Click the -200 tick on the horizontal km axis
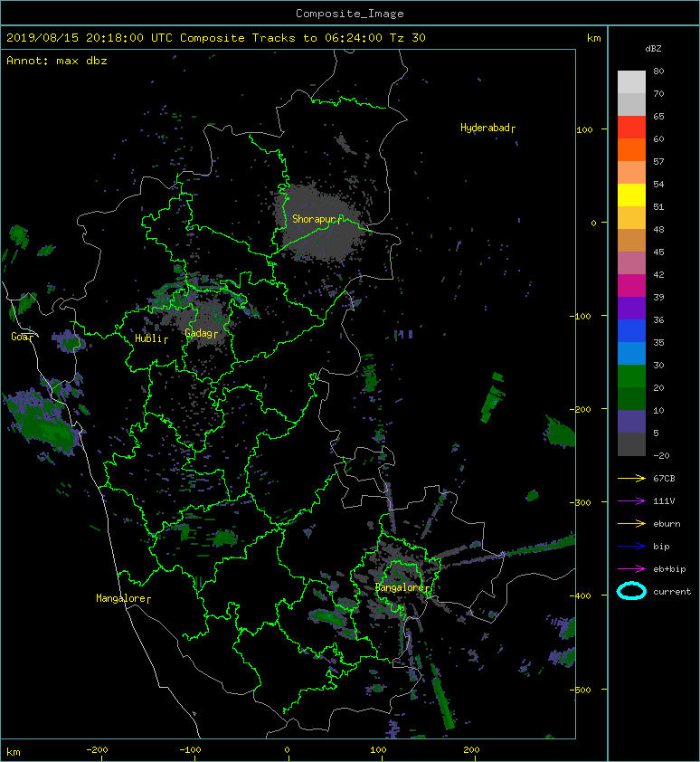 [97, 750]
